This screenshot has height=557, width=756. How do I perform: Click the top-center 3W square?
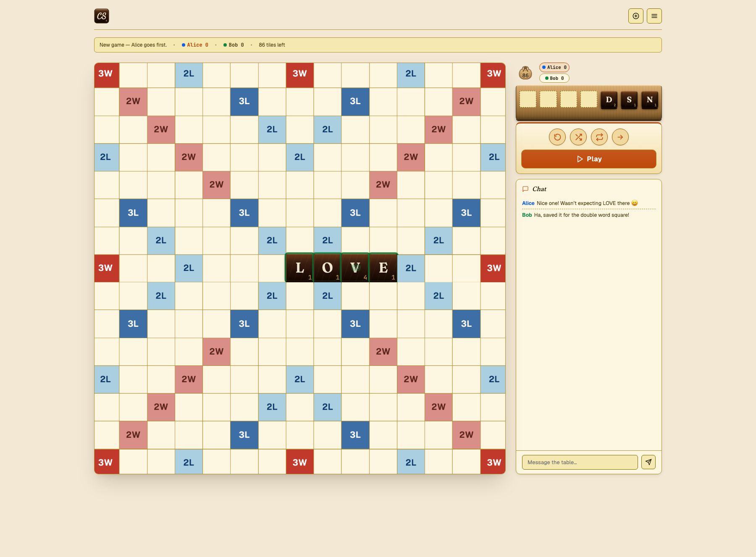[x=300, y=75]
